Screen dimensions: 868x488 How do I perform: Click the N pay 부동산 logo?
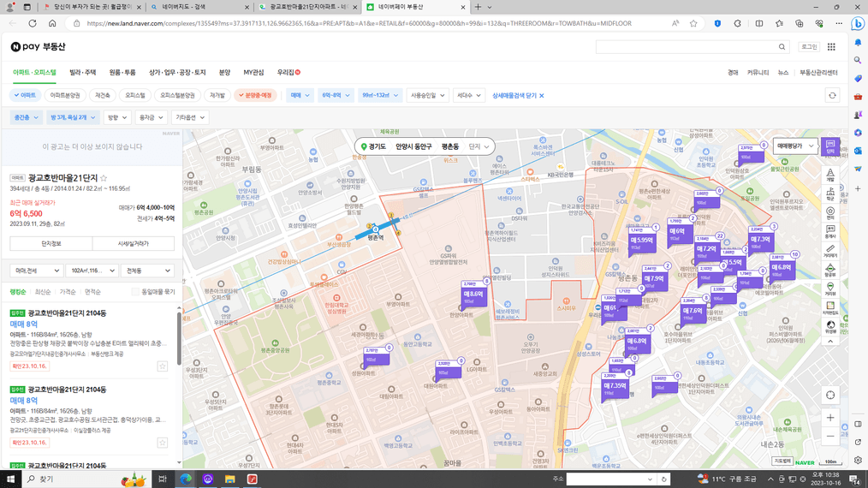(x=39, y=46)
